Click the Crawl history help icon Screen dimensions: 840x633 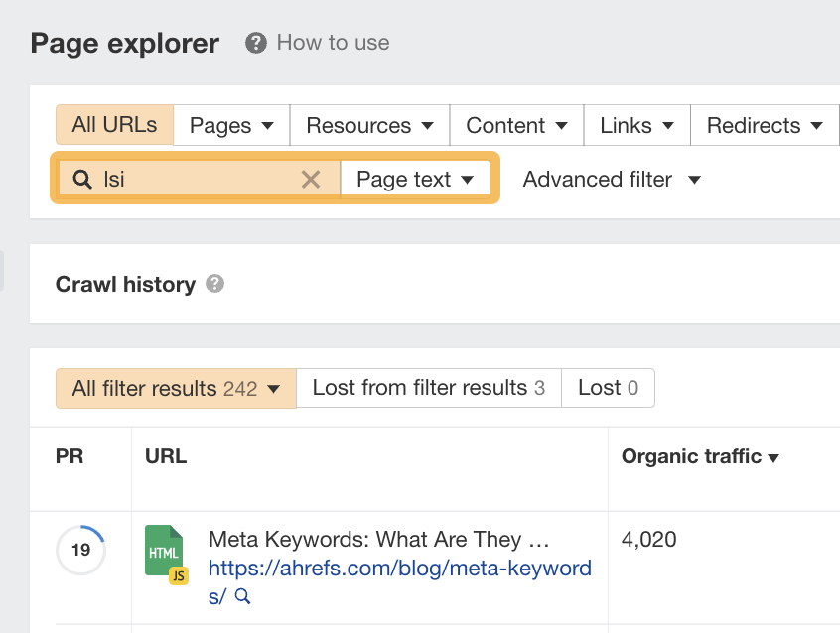[214, 284]
